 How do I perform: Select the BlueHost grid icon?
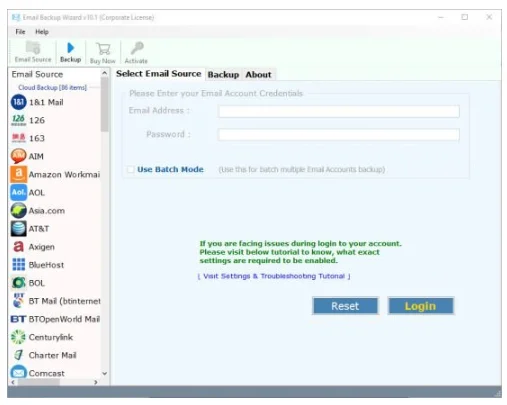[x=19, y=264]
